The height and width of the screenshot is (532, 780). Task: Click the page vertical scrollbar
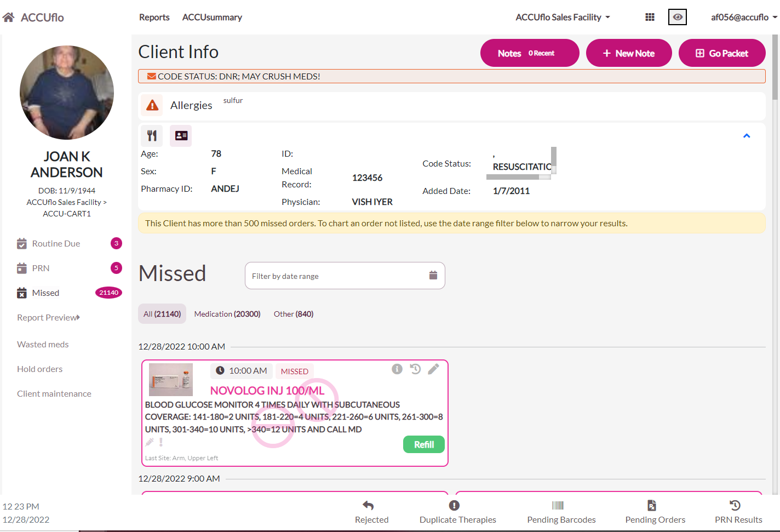(775, 67)
